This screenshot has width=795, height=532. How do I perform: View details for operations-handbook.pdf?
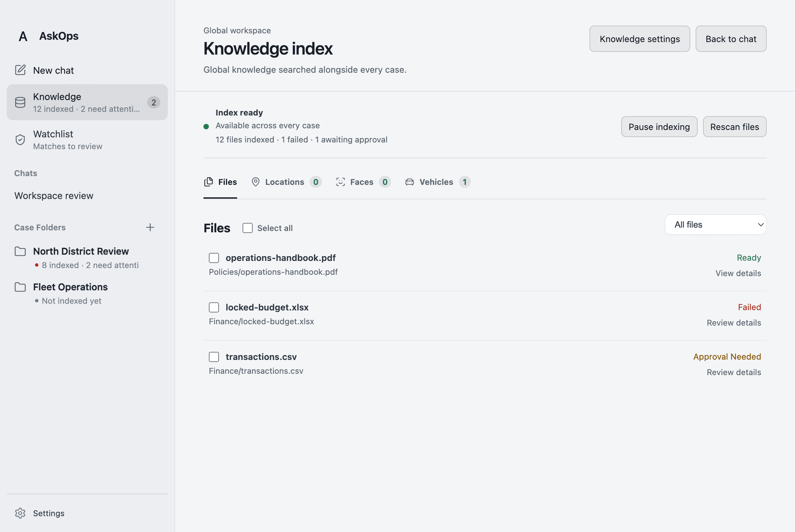pyautogui.click(x=738, y=273)
